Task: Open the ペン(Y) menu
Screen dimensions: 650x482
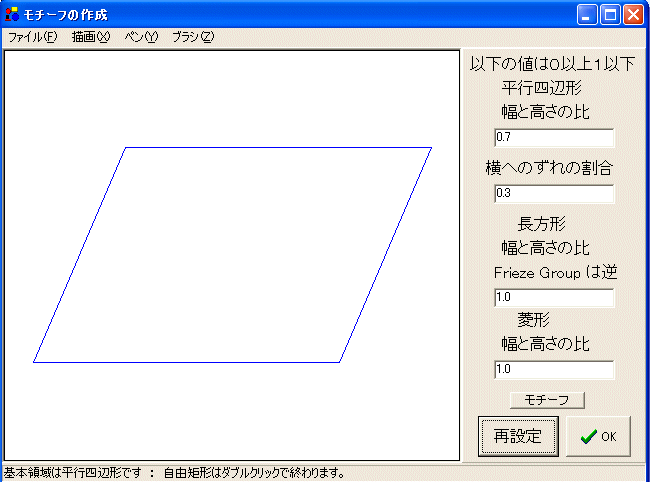Action: [141, 37]
